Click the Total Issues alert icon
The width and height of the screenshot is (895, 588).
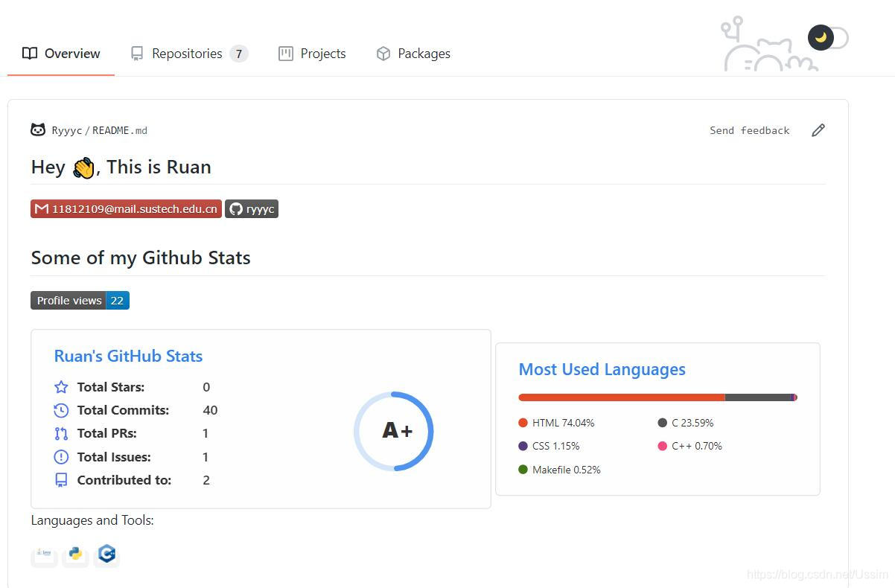61,457
